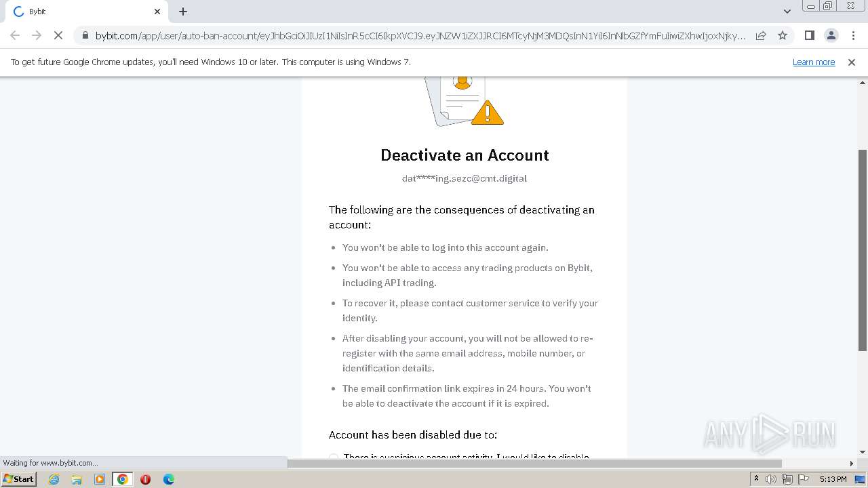The image size is (868, 488).
Task: Select the Bybit tab
Action: click(x=87, y=12)
